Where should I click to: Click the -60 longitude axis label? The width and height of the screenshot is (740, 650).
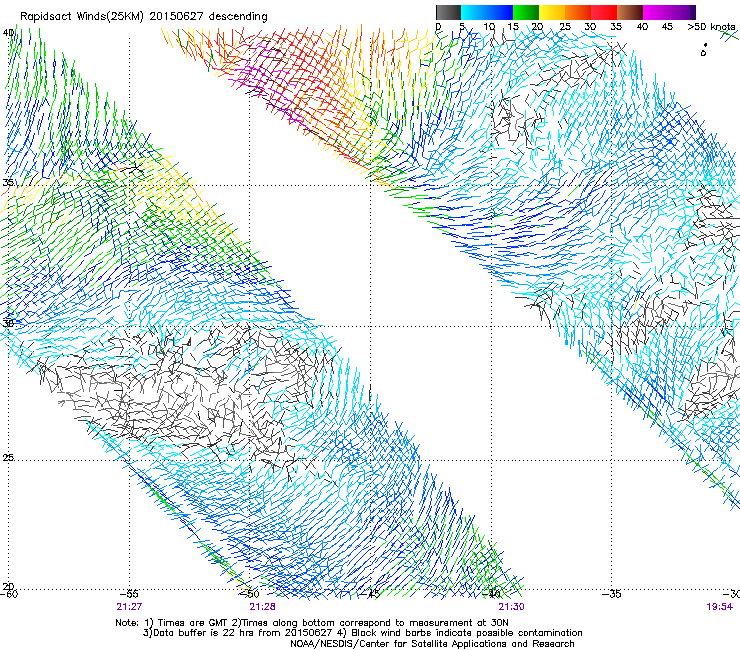pos(9,594)
